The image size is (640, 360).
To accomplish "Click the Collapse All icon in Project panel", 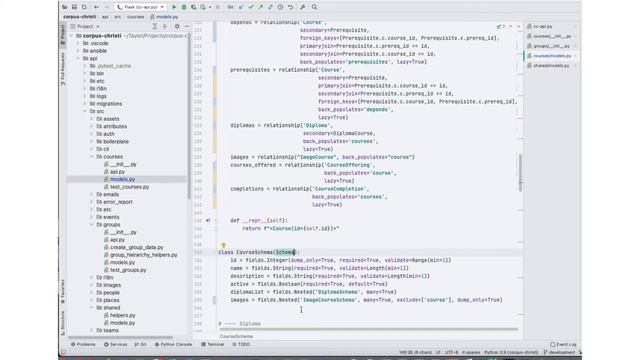I will pos(165,27).
